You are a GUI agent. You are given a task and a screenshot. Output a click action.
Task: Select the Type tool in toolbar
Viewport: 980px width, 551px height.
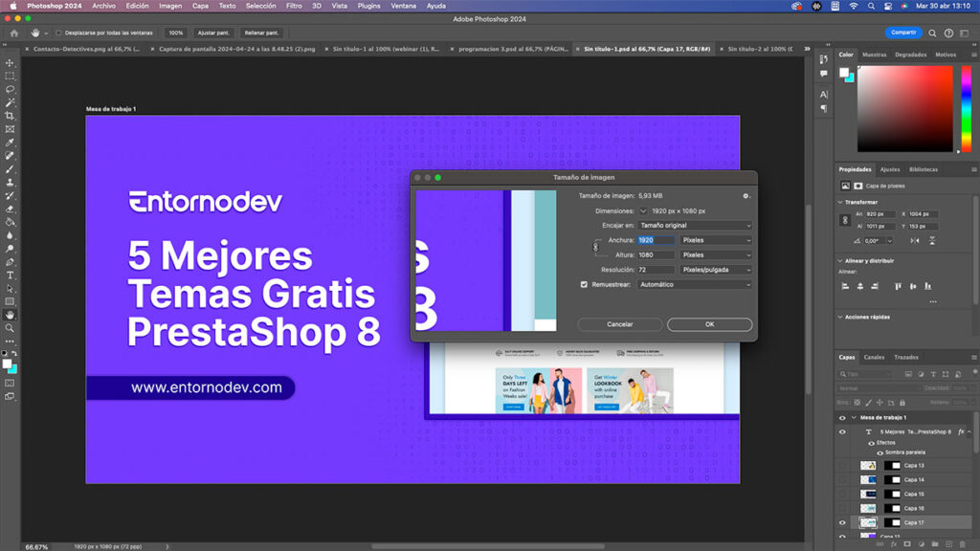[10, 275]
